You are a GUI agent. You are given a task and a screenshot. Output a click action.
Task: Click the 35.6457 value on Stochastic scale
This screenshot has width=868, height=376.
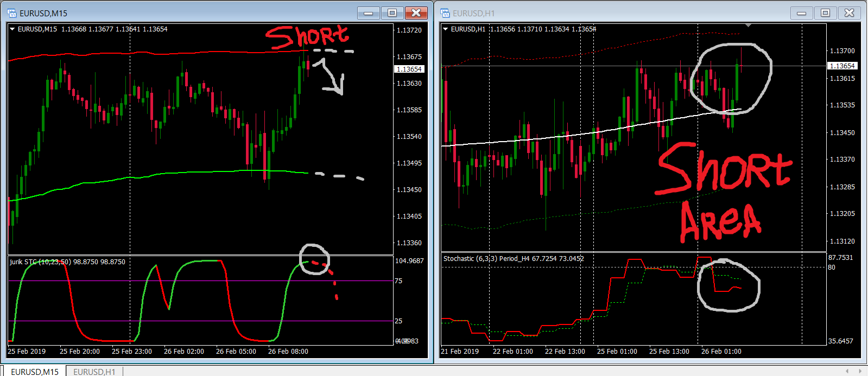point(840,341)
